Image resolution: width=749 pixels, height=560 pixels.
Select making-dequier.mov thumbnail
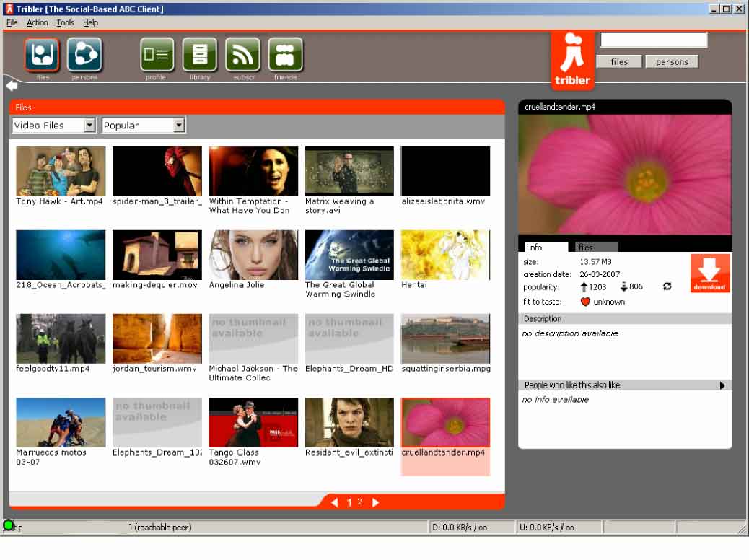pyautogui.click(x=157, y=255)
